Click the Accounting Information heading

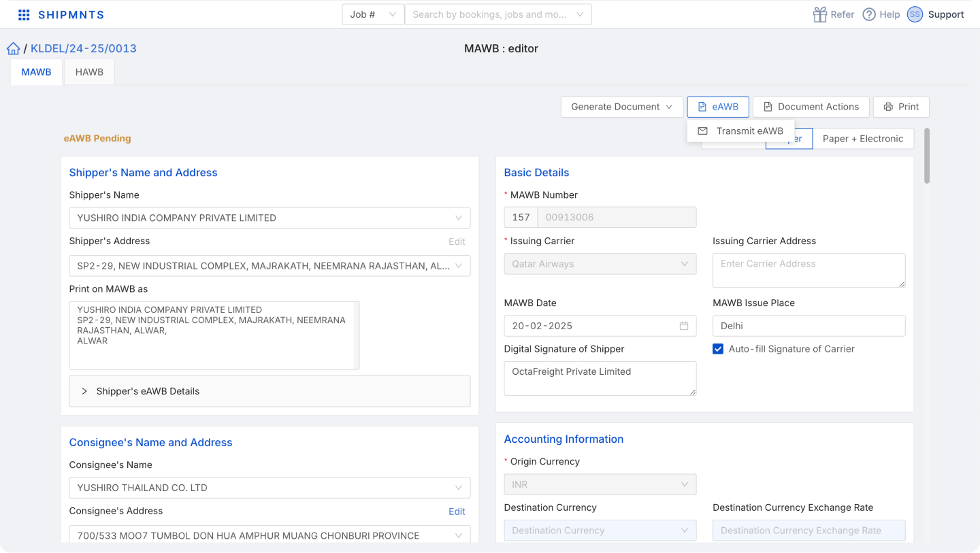(563, 439)
